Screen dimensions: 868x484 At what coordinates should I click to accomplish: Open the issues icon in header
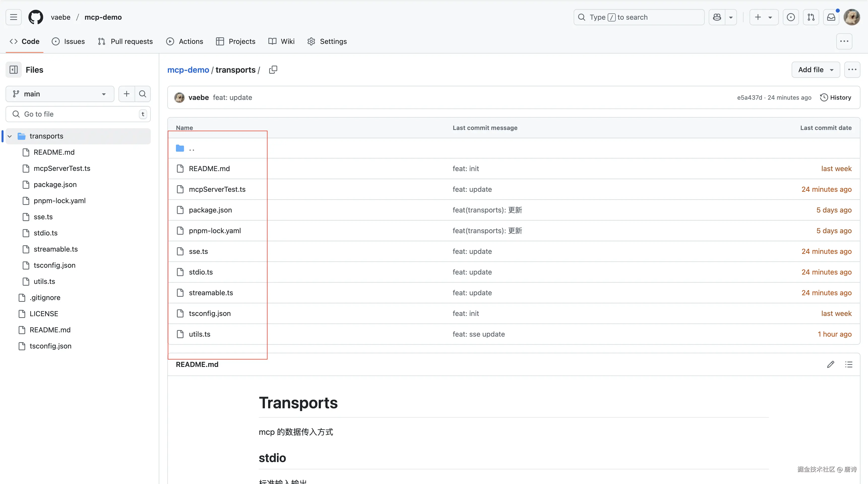790,17
